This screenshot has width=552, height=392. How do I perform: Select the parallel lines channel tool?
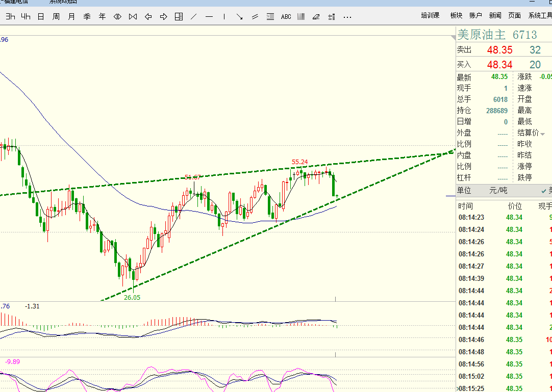click(255, 16)
